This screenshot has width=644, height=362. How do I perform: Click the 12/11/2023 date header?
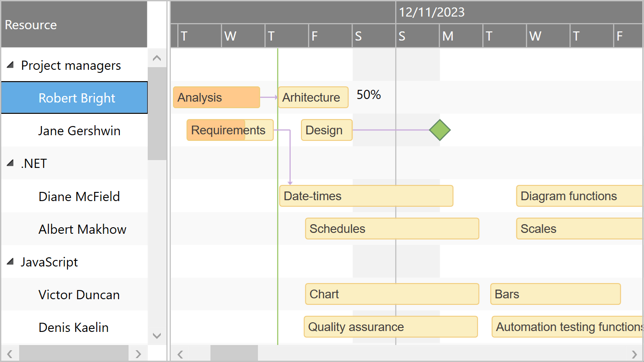(431, 13)
